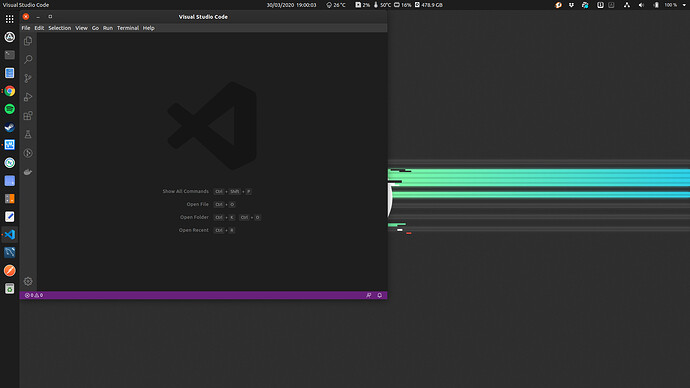Open the Dropbox tray icon

(571, 5)
